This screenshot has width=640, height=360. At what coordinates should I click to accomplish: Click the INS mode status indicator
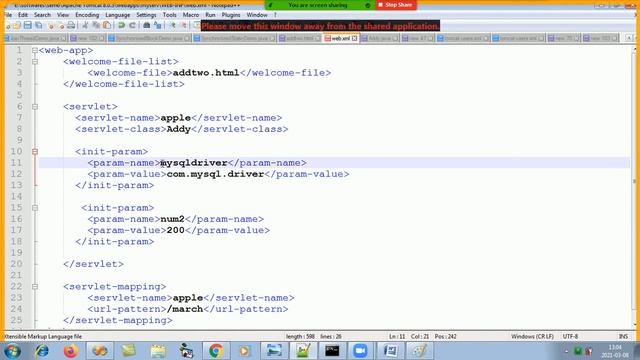[623, 336]
